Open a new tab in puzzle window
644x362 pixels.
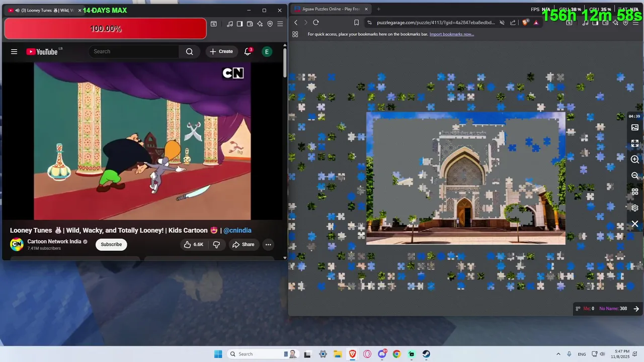point(378,9)
